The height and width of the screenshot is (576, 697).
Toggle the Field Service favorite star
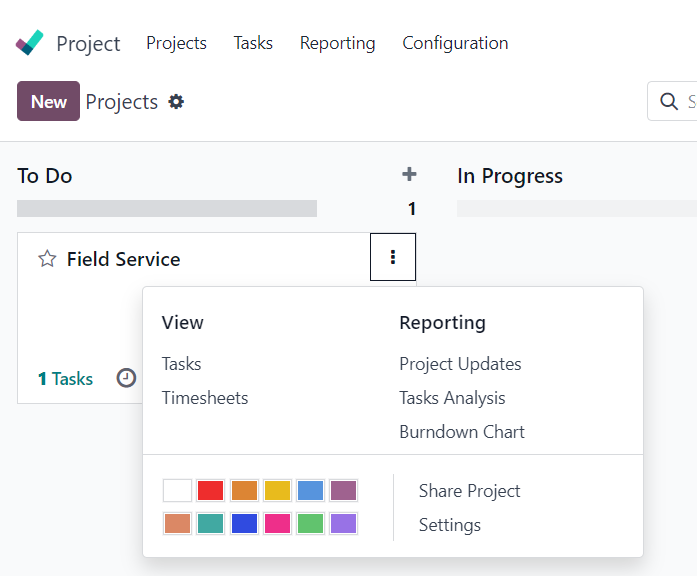coord(47,259)
